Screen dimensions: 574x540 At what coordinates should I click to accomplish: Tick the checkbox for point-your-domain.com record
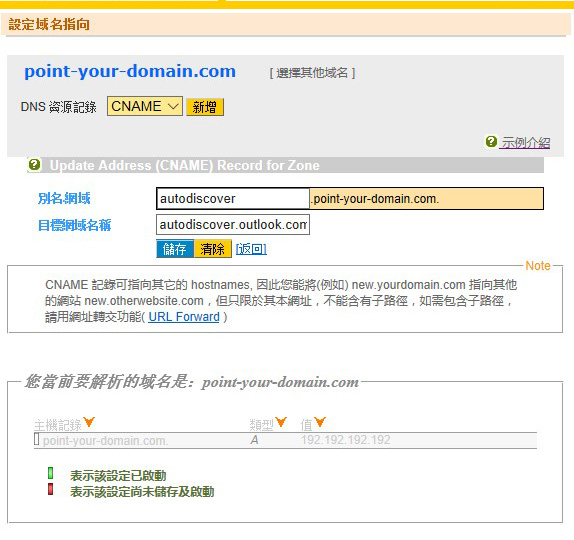[37, 439]
